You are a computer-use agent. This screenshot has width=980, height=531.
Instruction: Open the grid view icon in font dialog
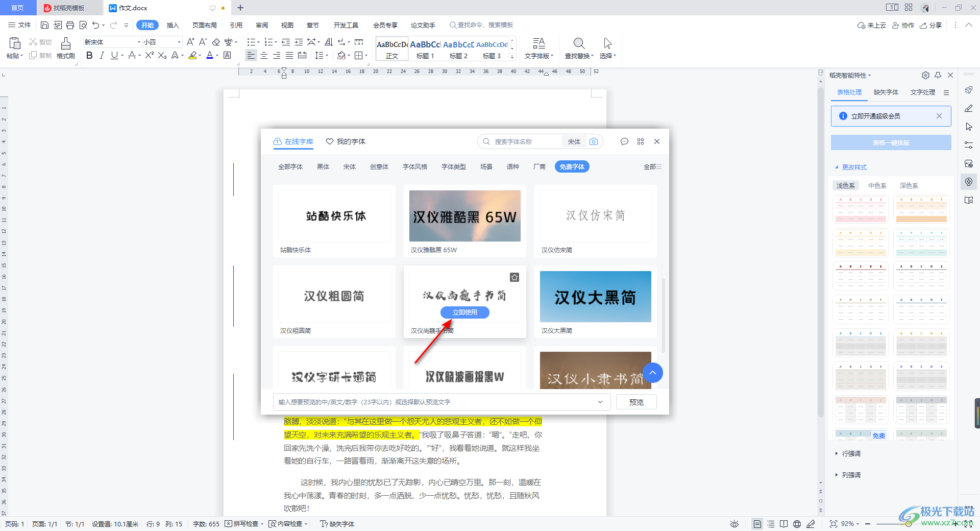641,141
